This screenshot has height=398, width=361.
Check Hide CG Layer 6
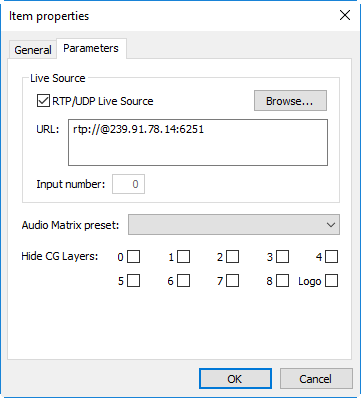pyautogui.click(x=184, y=281)
